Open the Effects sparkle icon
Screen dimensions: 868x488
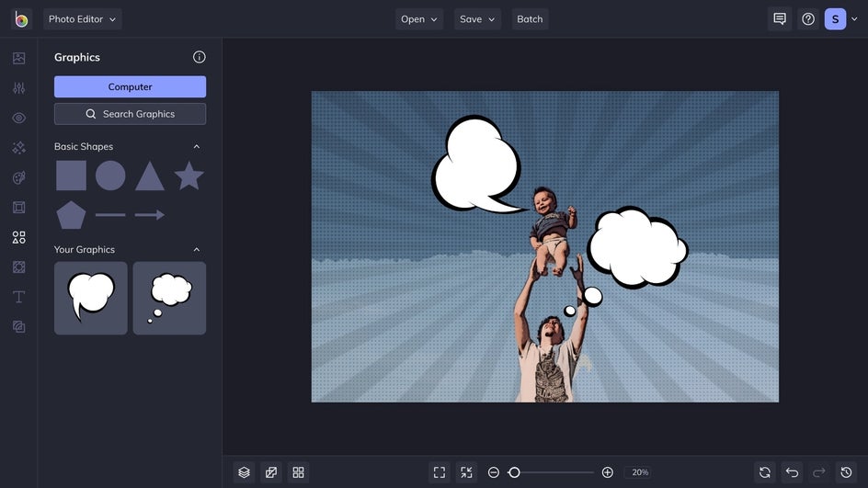[18, 148]
